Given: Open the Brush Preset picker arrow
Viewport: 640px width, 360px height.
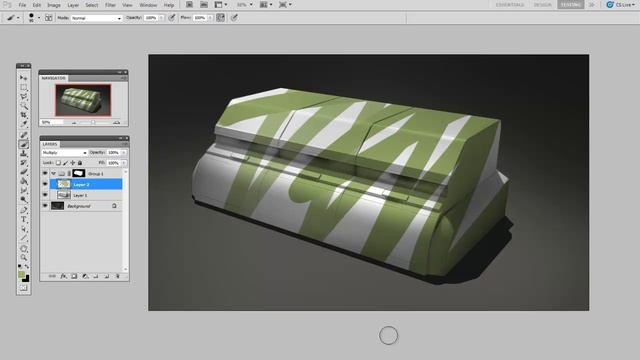Looking at the screenshot, I should pyautogui.click(x=39, y=18).
